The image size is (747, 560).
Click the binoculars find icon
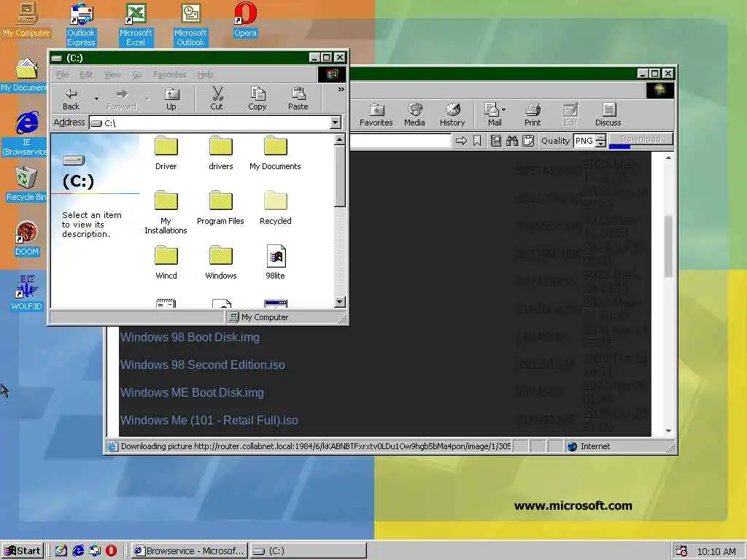pyautogui.click(x=512, y=141)
